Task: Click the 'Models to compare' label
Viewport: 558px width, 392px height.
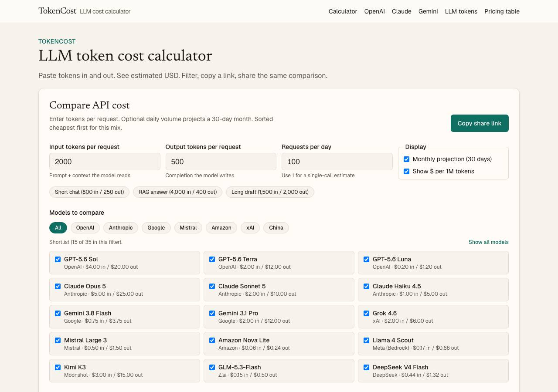Action: 77,213
